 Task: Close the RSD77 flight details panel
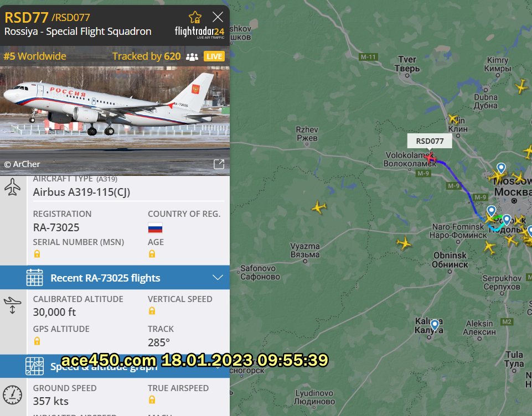click(218, 17)
